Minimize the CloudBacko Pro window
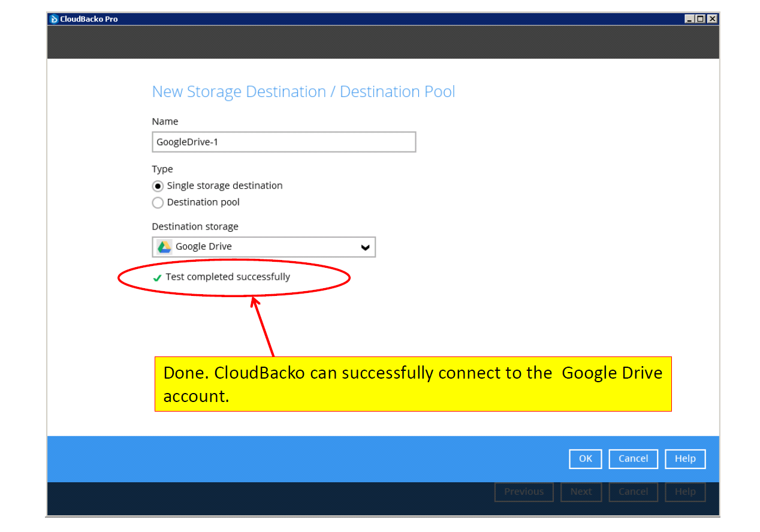This screenshot has height=532, width=760. click(690, 19)
